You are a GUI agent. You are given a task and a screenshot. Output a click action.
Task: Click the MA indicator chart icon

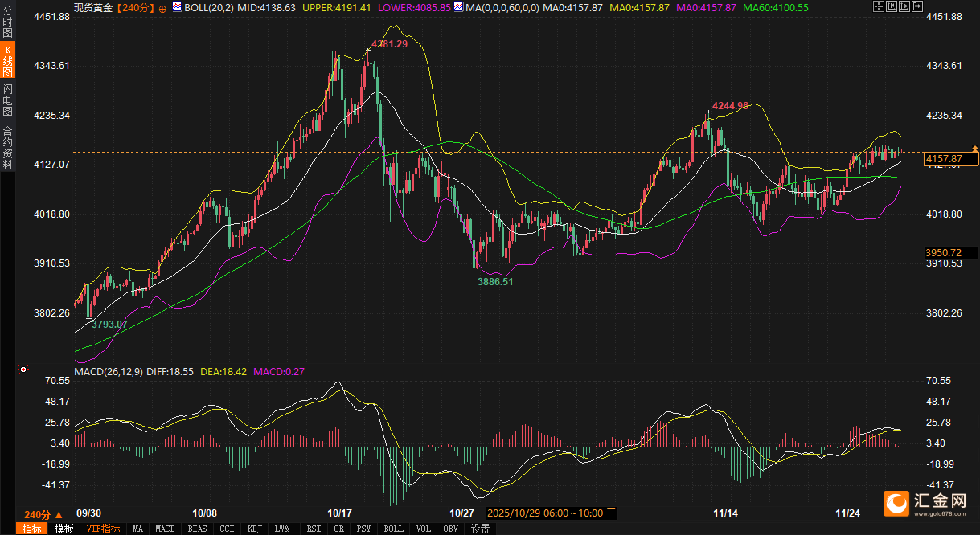point(459,6)
